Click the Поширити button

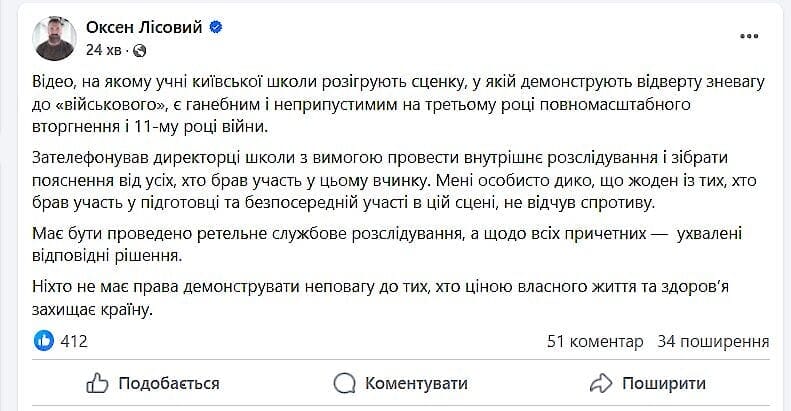point(648,383)
